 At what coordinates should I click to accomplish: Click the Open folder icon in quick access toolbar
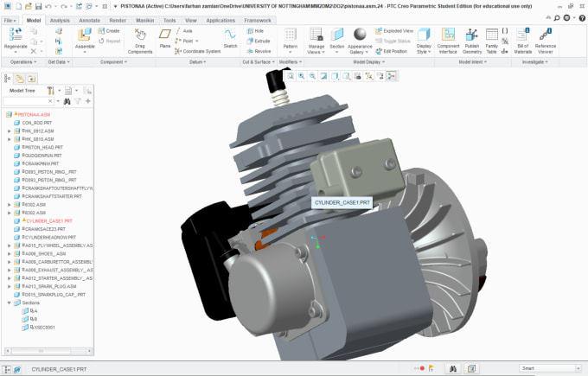(29, 6)
